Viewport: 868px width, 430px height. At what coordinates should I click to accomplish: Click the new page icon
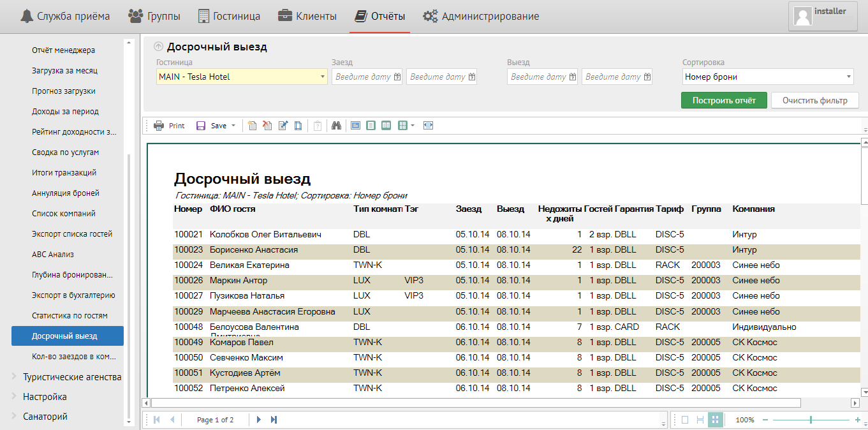(253, 126)
